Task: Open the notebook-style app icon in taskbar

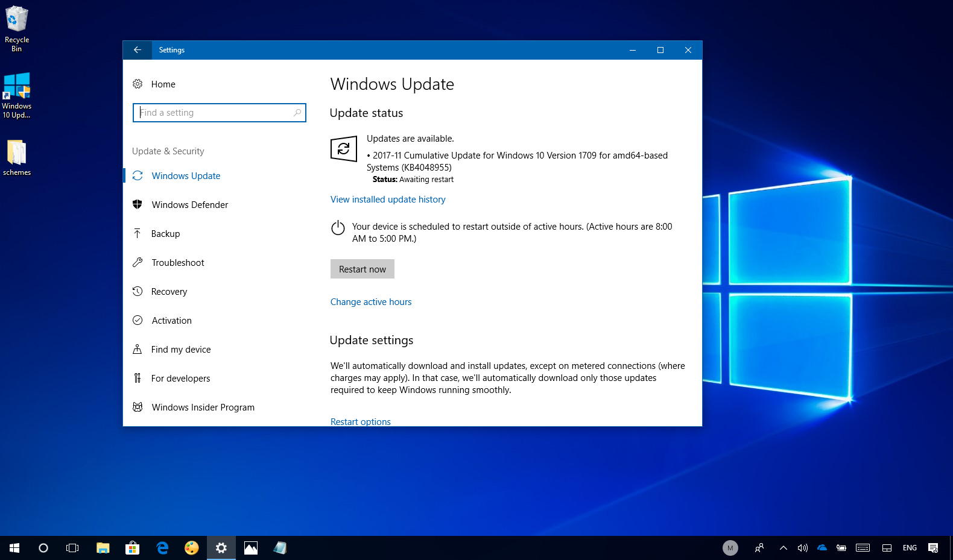Action: pos(280,548)
